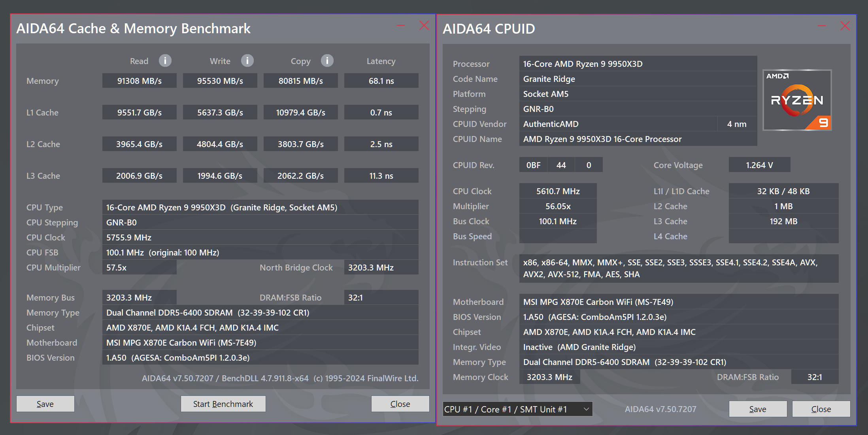Minimize the Cache & Memory Benchmark window
868x435 pixels.
[x=401, y=26]
